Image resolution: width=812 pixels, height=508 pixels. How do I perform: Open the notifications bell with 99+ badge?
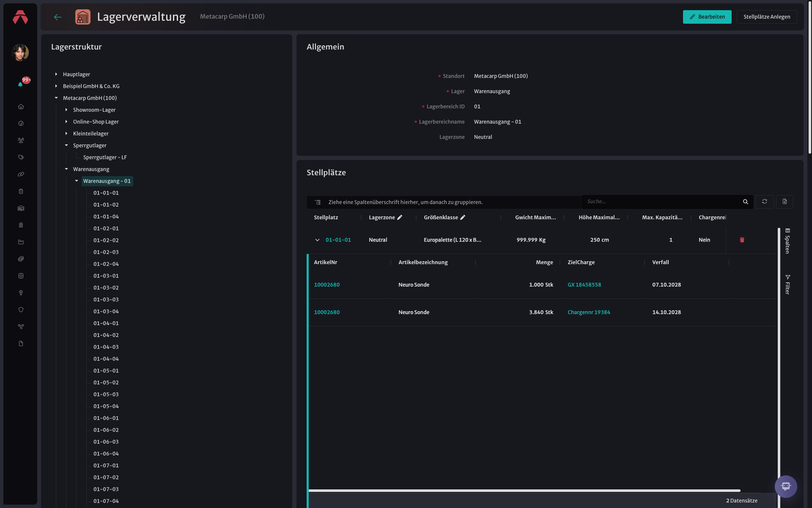click(x=21, y=84)
